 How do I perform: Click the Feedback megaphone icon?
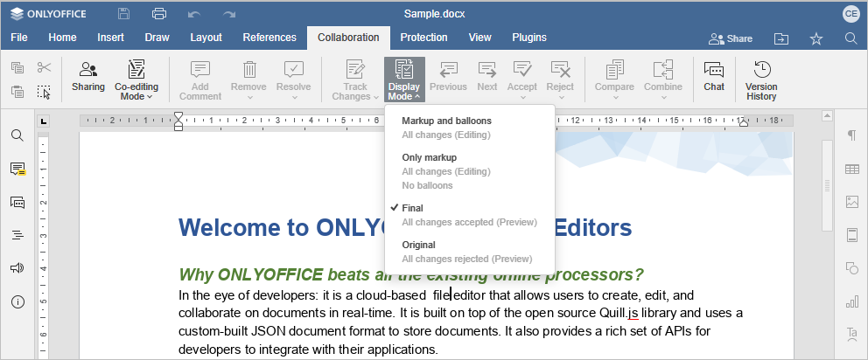tap(17, 268)
